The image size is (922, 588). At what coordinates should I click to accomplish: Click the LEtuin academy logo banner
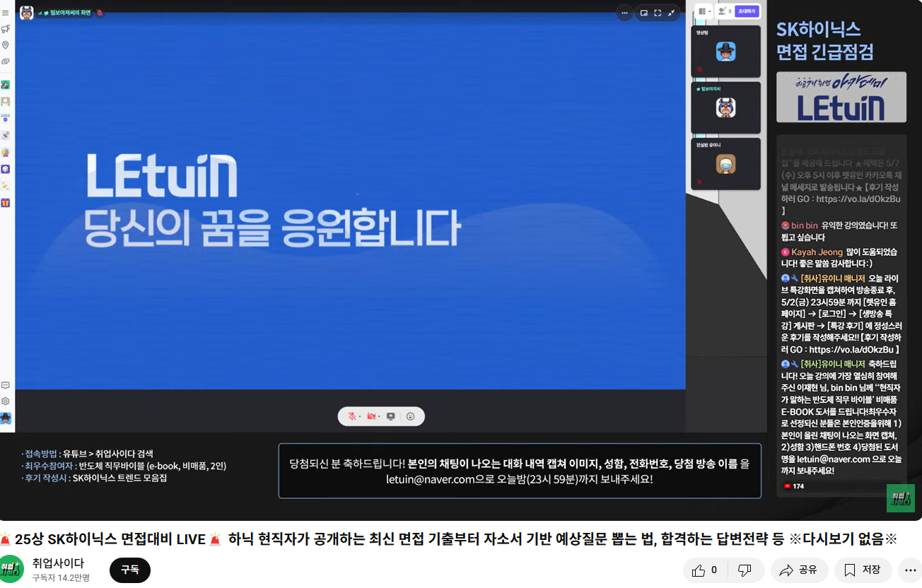[x=841, y=98]
